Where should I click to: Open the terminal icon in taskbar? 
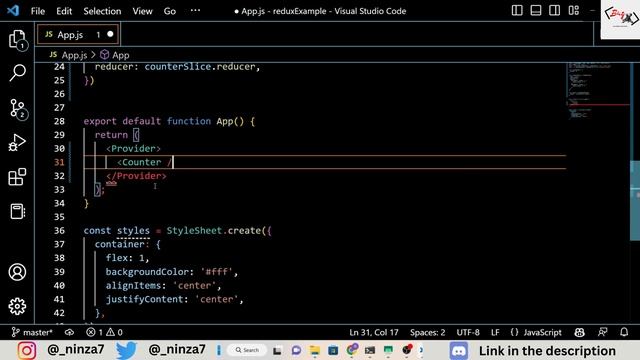point(370,350)
